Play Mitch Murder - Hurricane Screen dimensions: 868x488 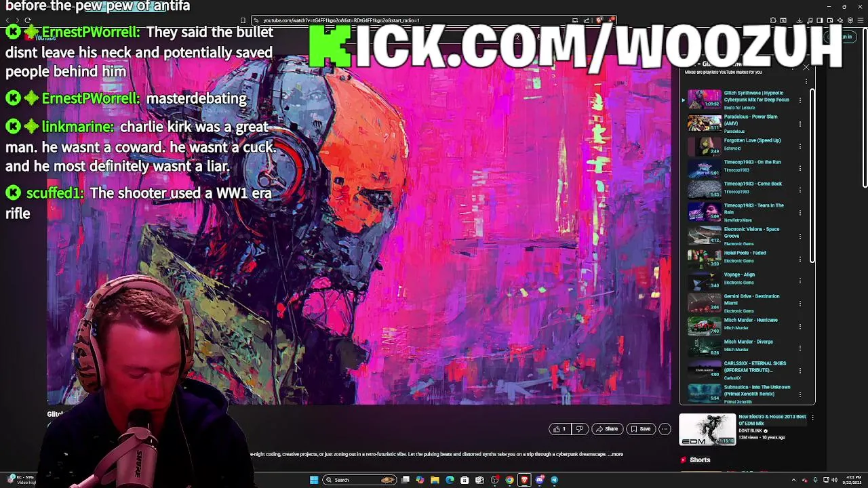704,326
